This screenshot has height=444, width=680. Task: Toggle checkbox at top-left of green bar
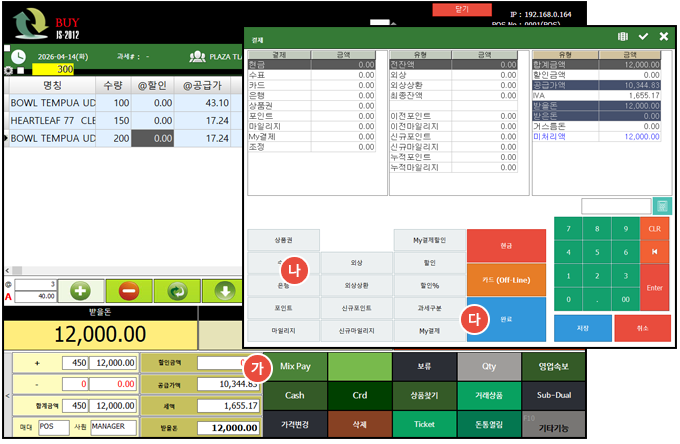pyautogui.click(x=7, y=48)
